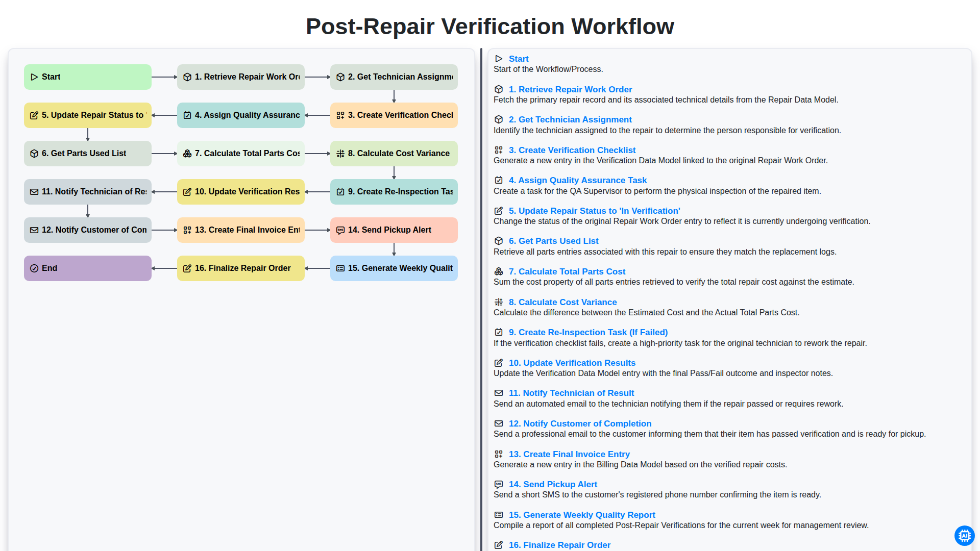Click the envelope icon in Notify Technician node
The width and height of the screenshot is (980, 551).
34,192
